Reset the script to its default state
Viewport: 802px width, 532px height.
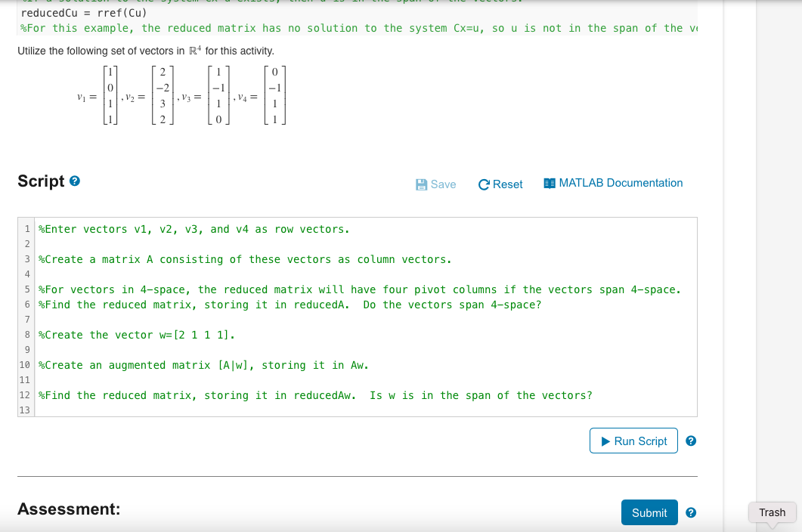pos(500,184)
